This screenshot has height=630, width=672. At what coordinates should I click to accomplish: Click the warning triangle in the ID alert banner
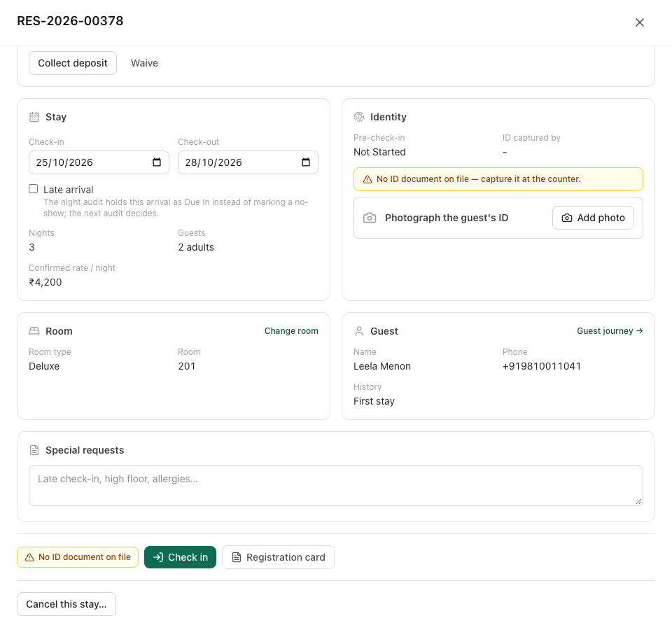point(367,179)
